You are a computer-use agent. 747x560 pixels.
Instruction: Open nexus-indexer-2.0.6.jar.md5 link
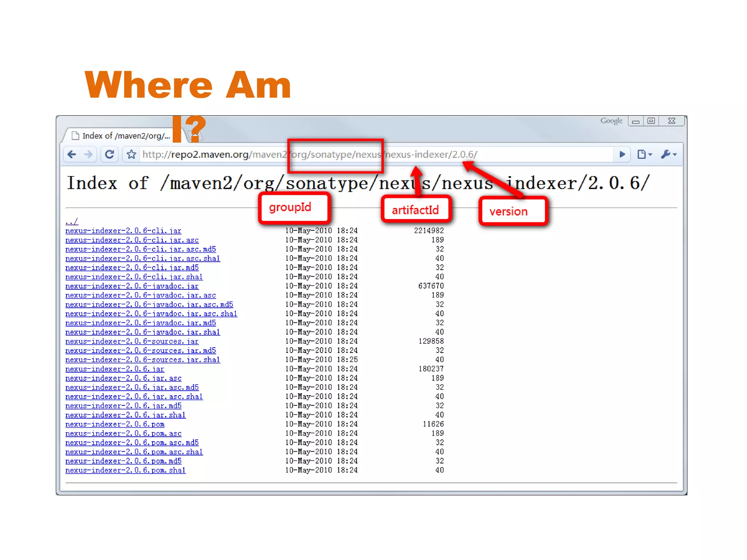coord(123,406)
